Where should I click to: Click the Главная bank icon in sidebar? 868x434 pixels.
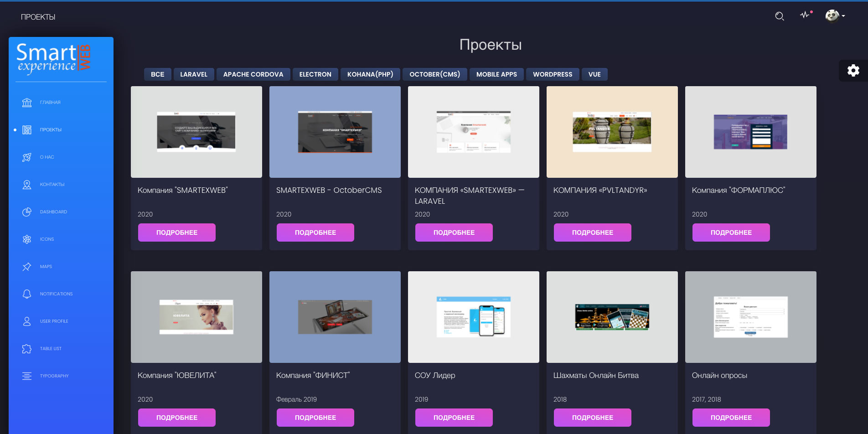click(x=27, y=103)
